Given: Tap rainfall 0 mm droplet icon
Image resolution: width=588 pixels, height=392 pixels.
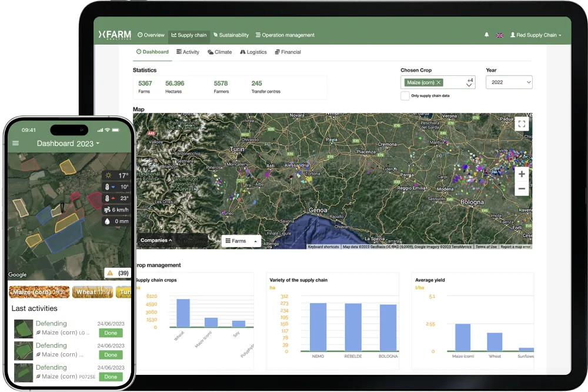Looking at the screenshot, I should coord(107,221).
